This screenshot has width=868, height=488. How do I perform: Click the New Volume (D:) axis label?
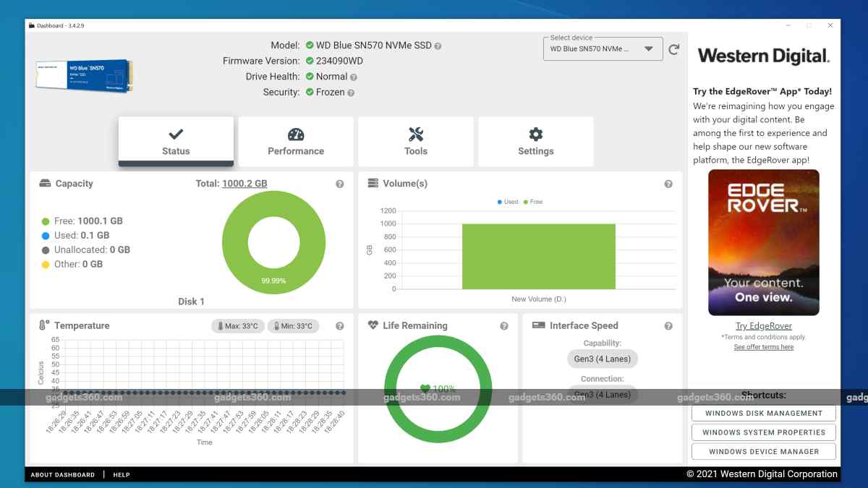[x=538, y=299]
